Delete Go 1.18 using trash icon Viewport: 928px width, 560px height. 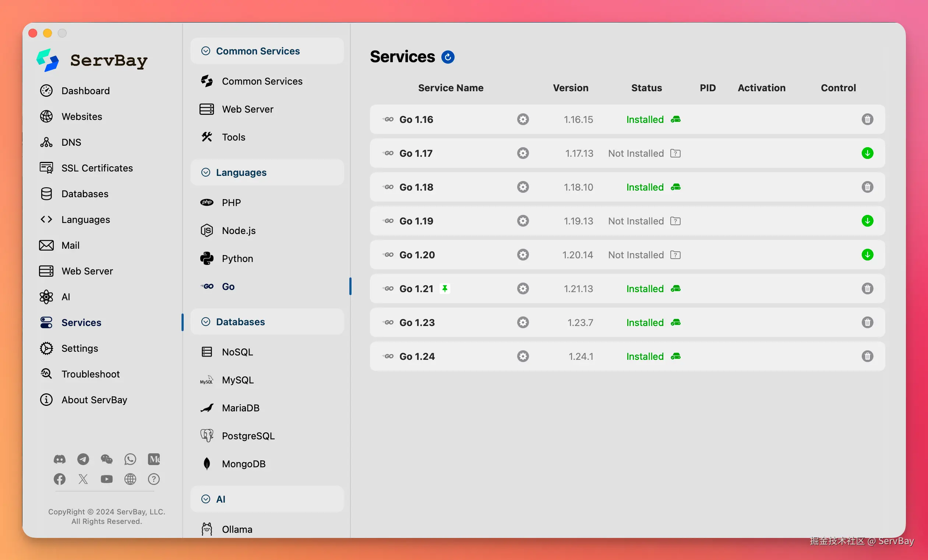867,187
